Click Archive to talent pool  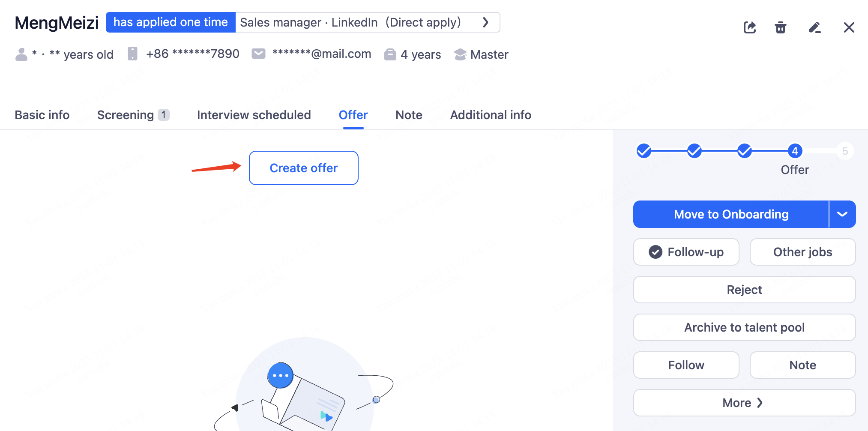point(744,327)
